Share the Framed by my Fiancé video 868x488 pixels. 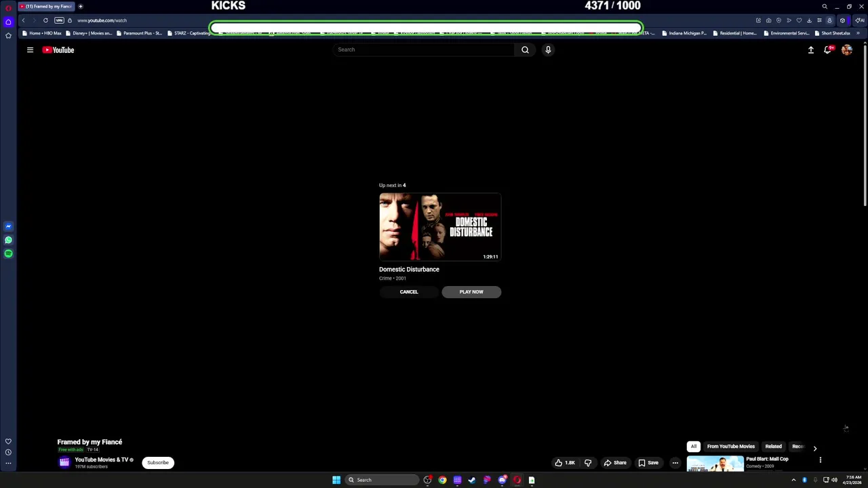pyautogui.click(x=615, y=463)
